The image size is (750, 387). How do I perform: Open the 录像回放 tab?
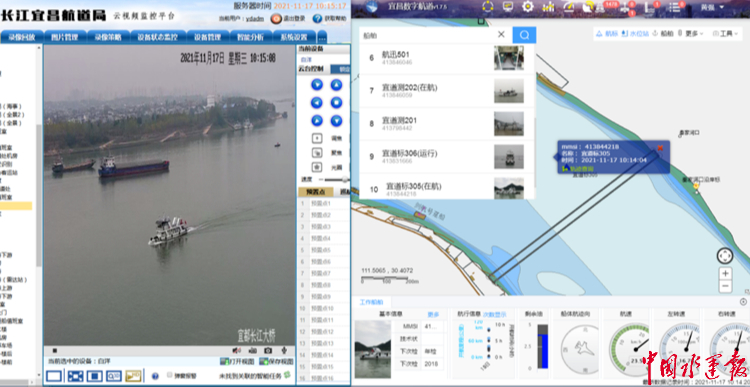click(22, 37)
